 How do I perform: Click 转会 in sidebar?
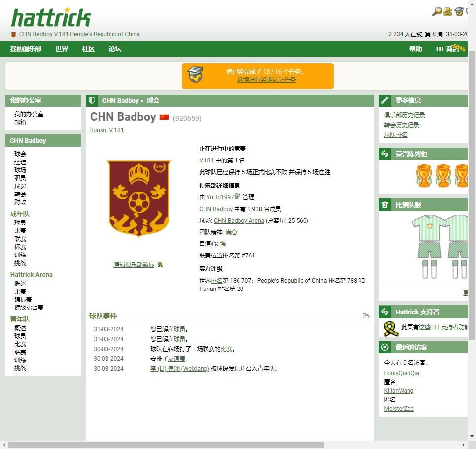coord(20,194)
